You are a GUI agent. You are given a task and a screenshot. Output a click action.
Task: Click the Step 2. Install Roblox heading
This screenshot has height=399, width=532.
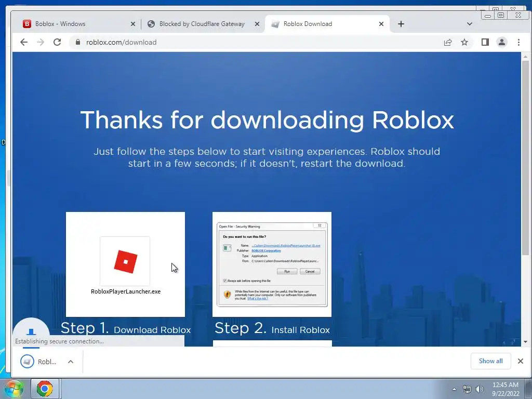(x=272, y=328)
